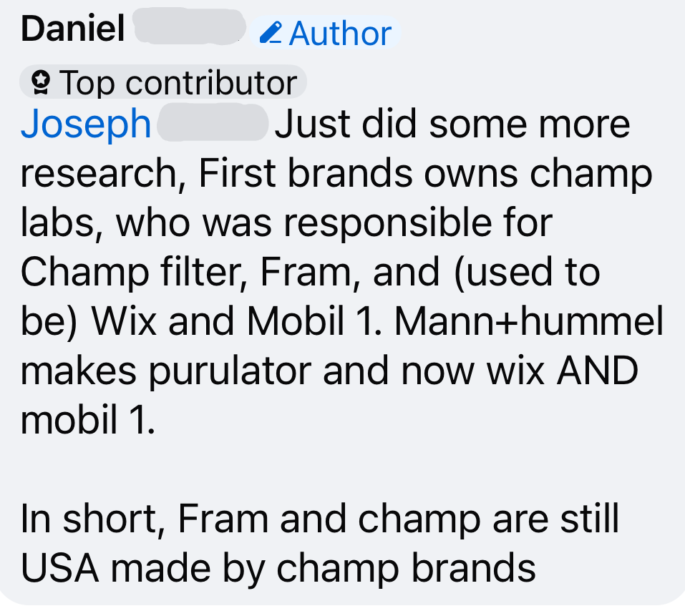Click the blurred surname after Joseph
The image size is (685, 616).
coord(213,122)
